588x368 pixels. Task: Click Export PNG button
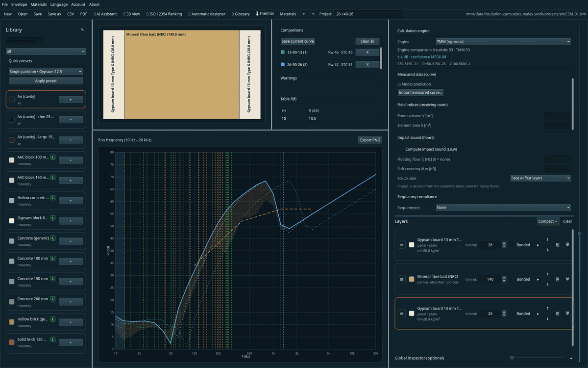[x=370, y=140]
